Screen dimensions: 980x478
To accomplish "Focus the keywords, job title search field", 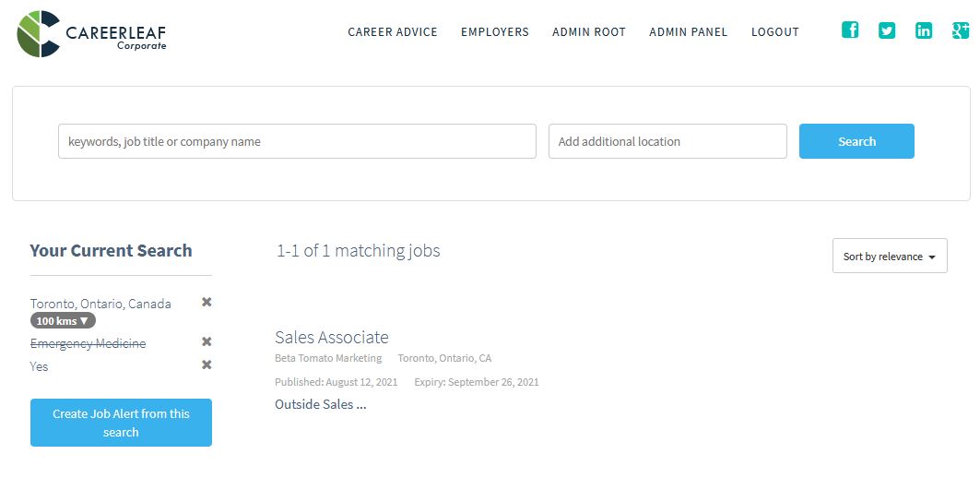I will coord(297,141).
